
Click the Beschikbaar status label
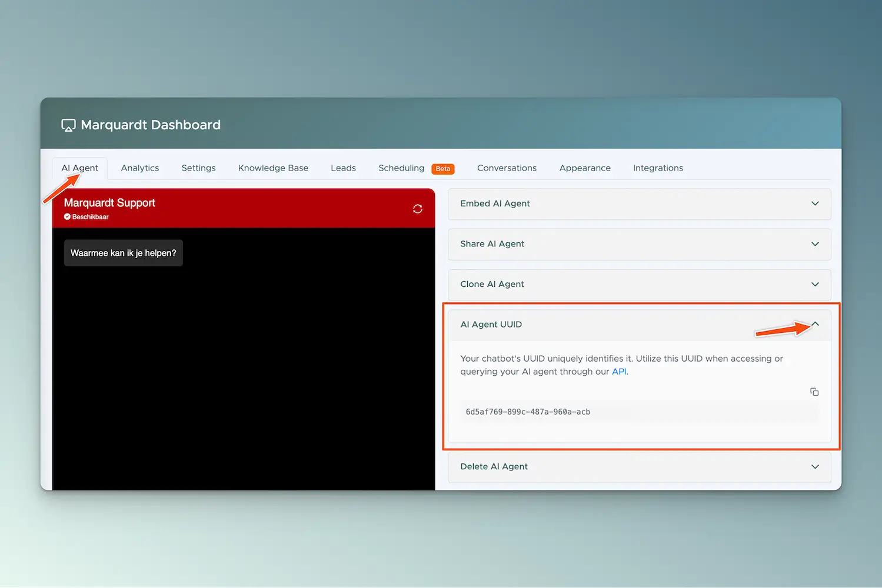click(91, 217)
